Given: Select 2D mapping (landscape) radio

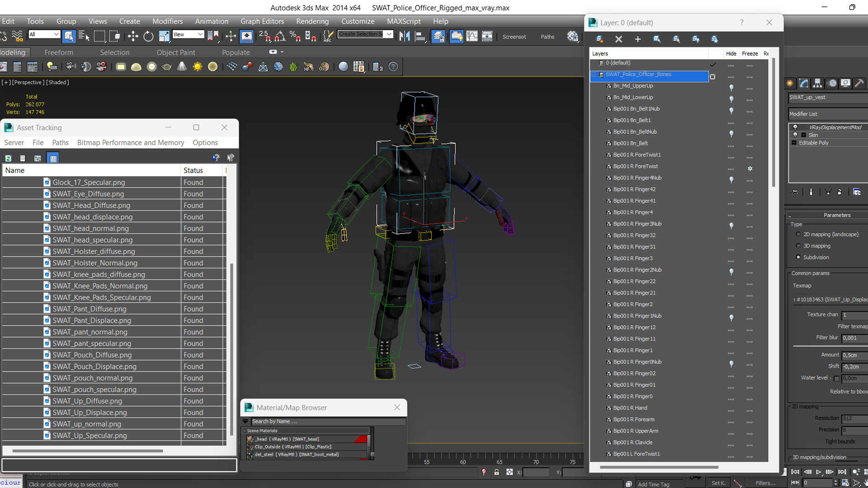Looking at the screenshot, I should coord(798,234).
